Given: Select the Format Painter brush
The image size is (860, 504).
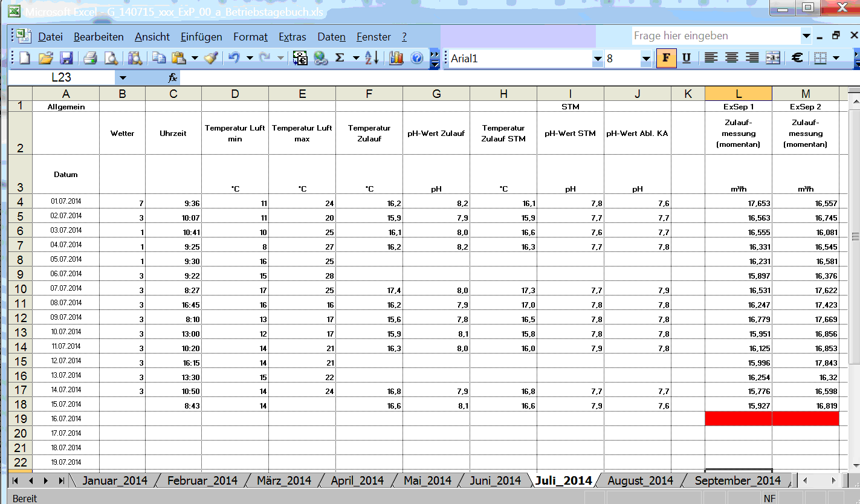Looking at the screenshot, I should tap(210, 58).
